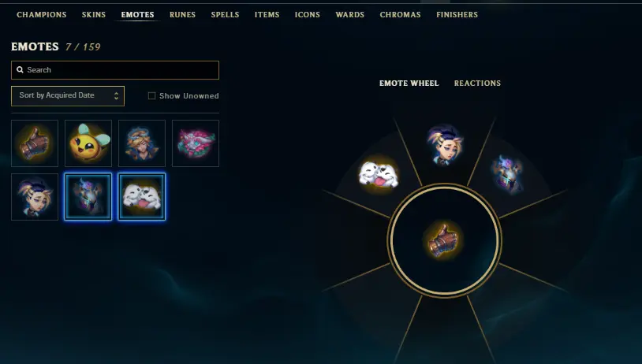Switch to the Reactions view

tap(477, 83)
